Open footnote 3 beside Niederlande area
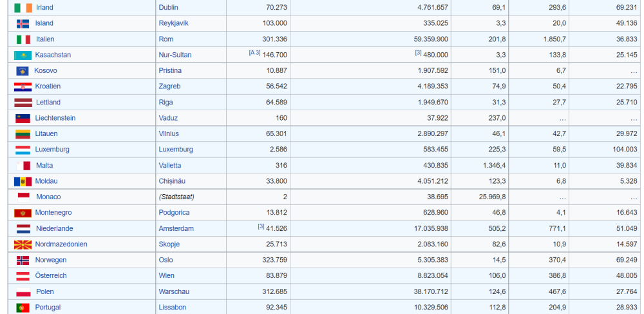This screenshot has height=314, width=644. coord(261,226)
